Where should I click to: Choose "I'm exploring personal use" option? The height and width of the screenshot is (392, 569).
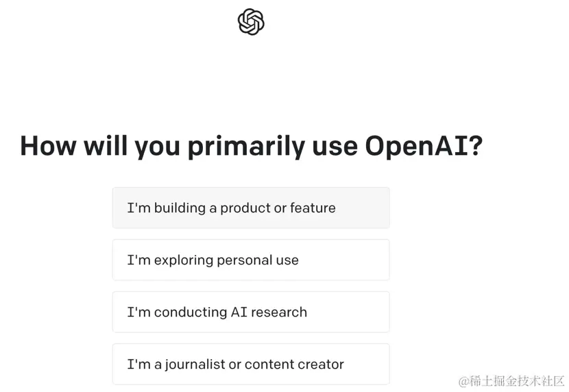click(251, 260)
